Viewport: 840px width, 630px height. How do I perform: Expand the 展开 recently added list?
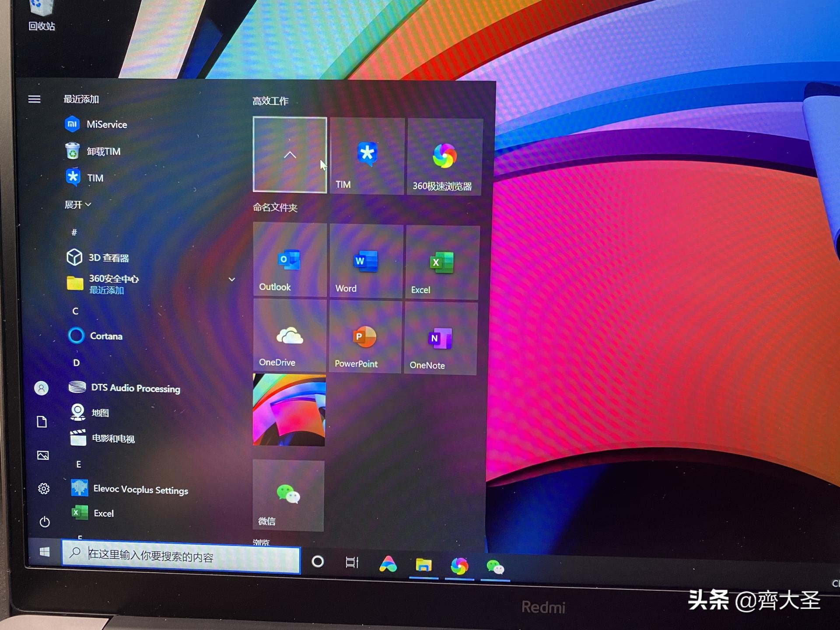78,205
